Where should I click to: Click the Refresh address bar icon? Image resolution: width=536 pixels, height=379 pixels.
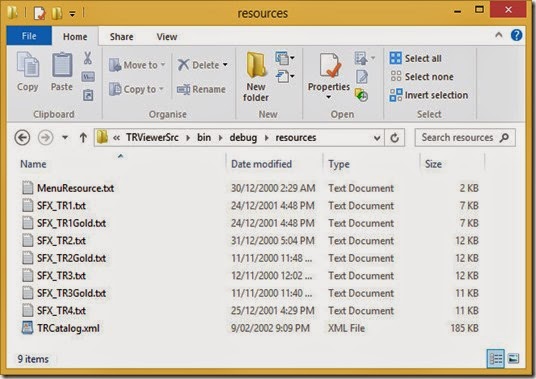[394, 138]
